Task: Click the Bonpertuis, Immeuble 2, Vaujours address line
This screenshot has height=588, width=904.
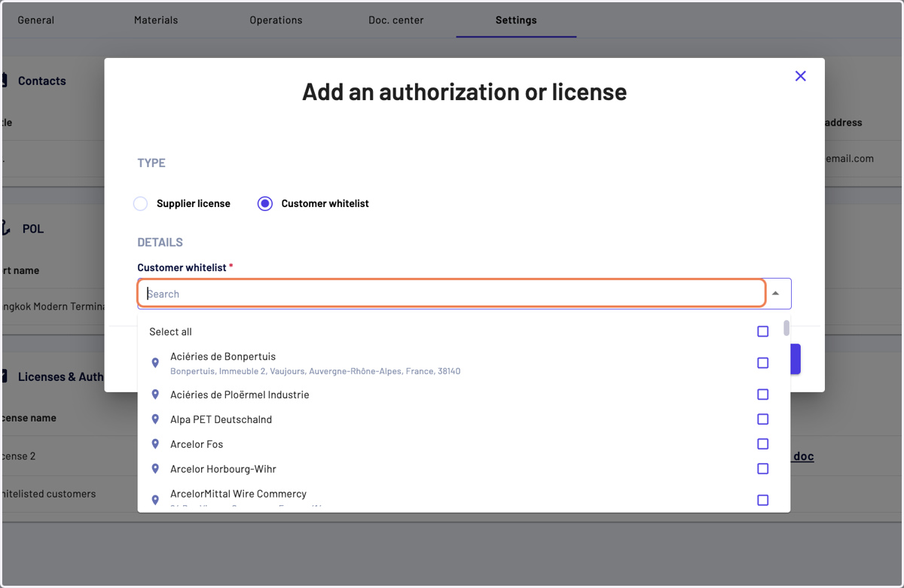Action: pyautogui.click(x=315, y=371)
